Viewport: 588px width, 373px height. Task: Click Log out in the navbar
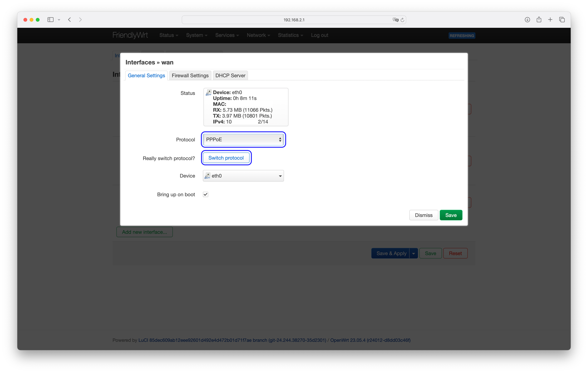(319, 35)
